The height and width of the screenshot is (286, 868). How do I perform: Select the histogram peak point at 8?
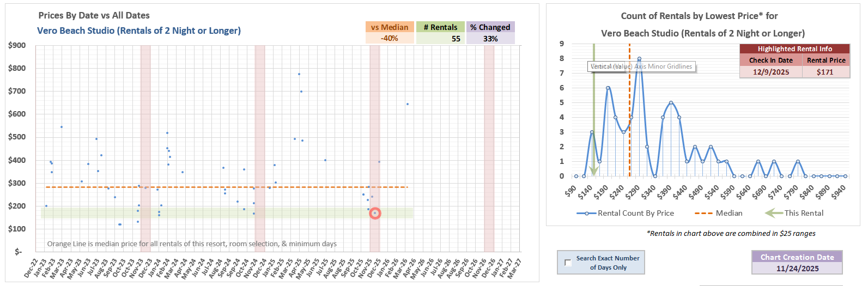click(639, 59)
